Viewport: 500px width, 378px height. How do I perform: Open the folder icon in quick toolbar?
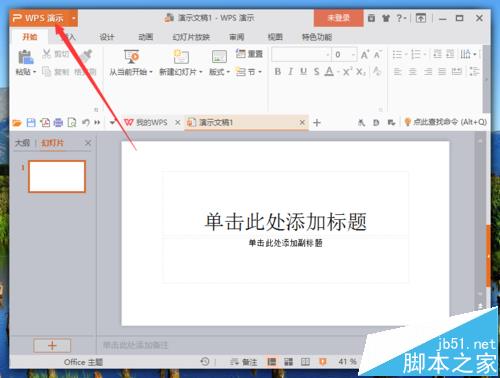(x=17, y=123)
